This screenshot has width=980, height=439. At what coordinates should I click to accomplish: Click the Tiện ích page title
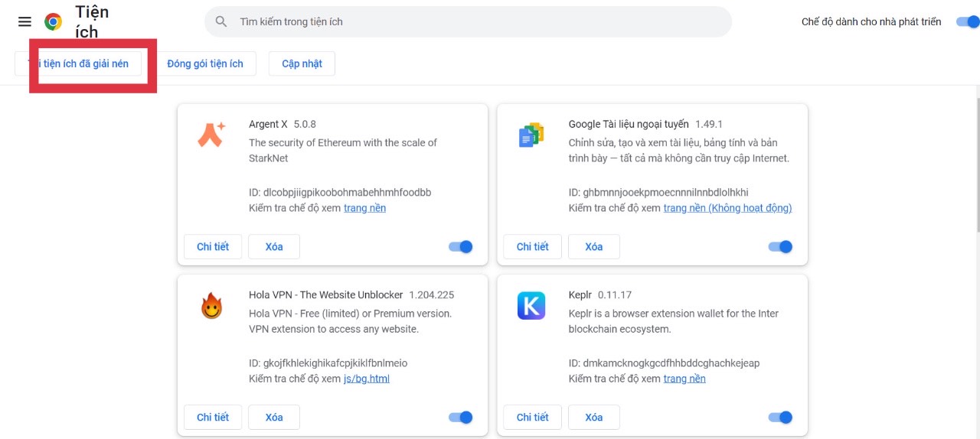point(92,21)
